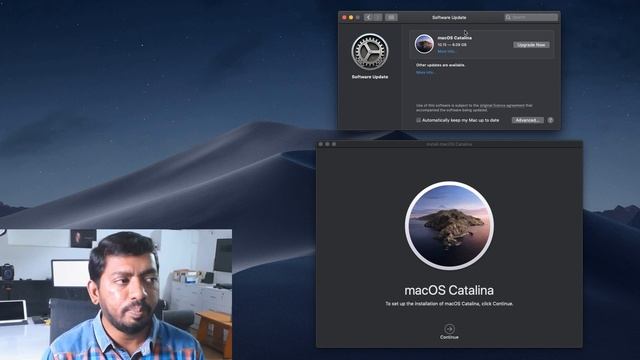Click the large Catalina island image in installer
This screenshot has width=640, height=360.
point(449,225)
